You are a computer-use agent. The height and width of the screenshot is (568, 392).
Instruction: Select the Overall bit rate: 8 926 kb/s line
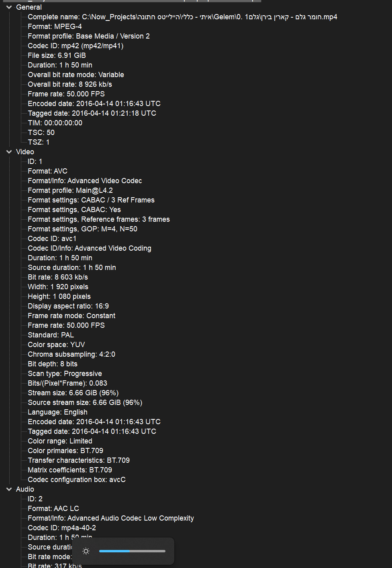click(x=70, y=84)
